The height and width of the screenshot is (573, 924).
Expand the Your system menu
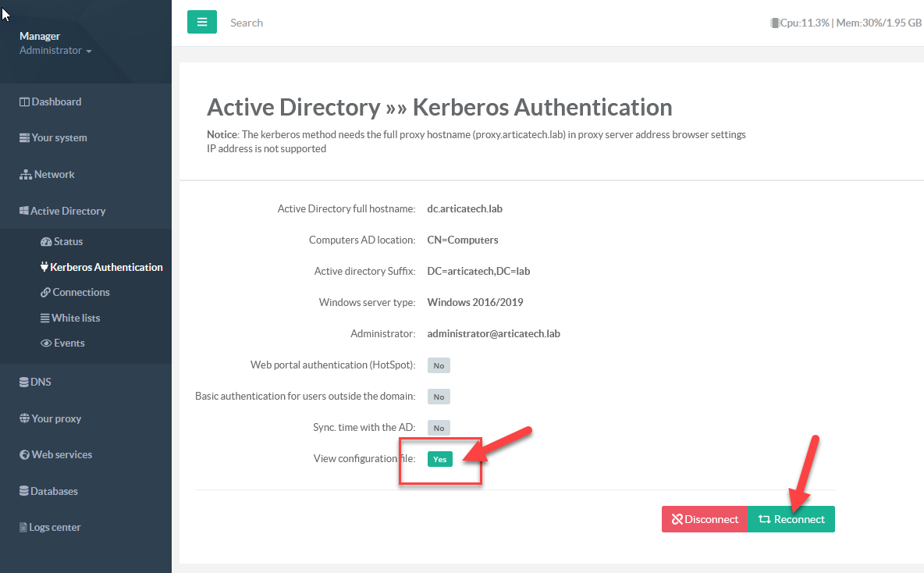coord(59,138)
